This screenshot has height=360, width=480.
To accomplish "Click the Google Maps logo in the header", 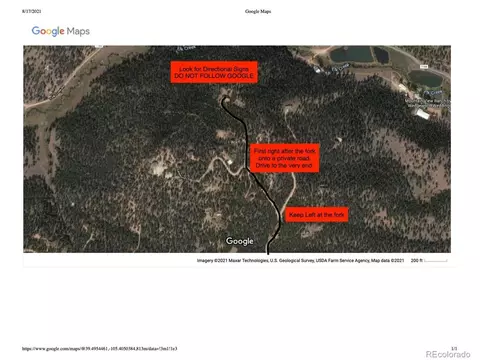I will pyautogui.click(x=61, y=31).
